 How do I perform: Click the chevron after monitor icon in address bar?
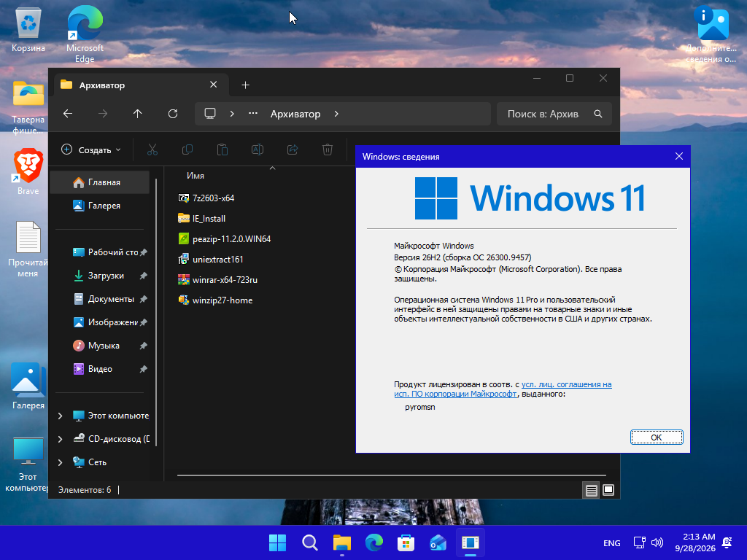click(x=232, y=114)
